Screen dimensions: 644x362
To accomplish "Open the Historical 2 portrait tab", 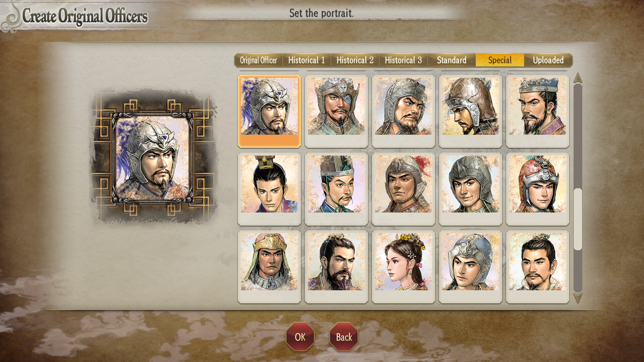I will click(355, 60).
